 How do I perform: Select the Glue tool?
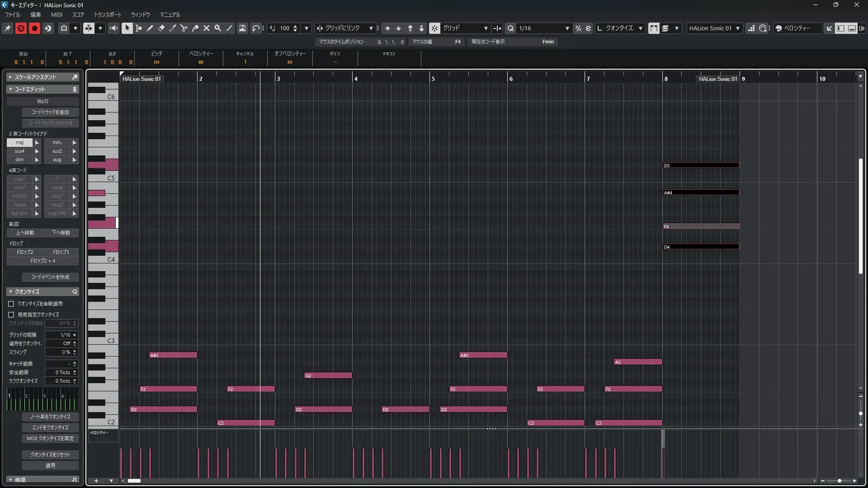tap(195, 28)
